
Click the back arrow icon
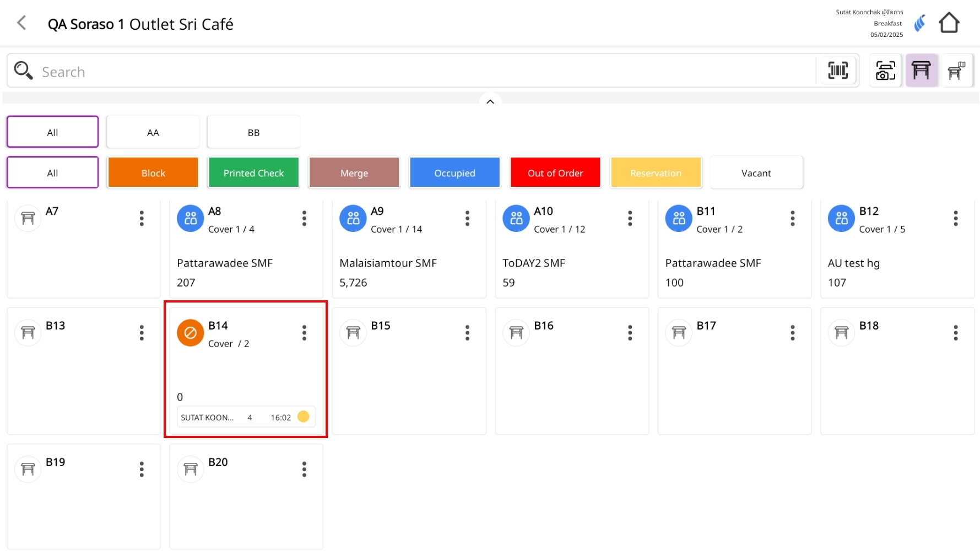[x=22, y=23]
